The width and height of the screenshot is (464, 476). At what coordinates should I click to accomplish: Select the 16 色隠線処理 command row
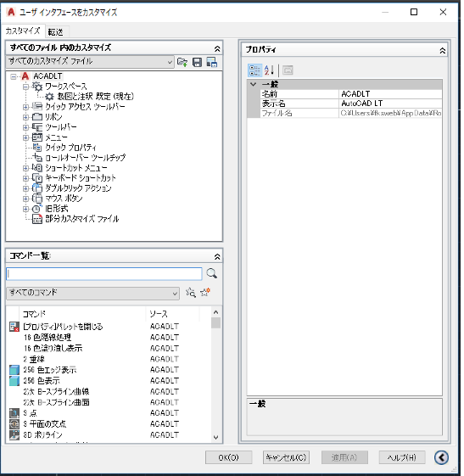[109, 337]
